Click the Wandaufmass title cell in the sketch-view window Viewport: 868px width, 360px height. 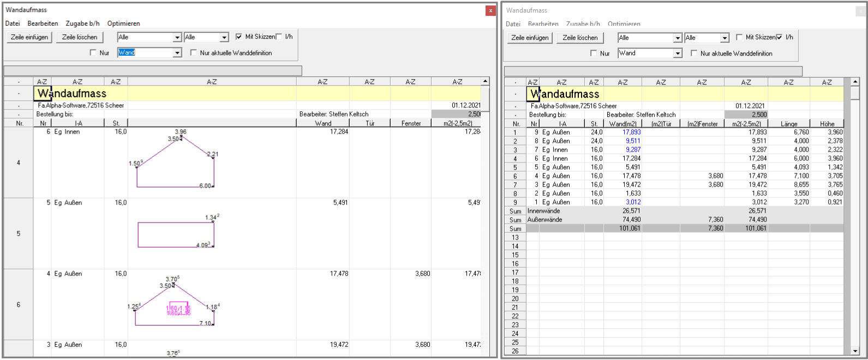pyautogui.click(x=72, y=93)
